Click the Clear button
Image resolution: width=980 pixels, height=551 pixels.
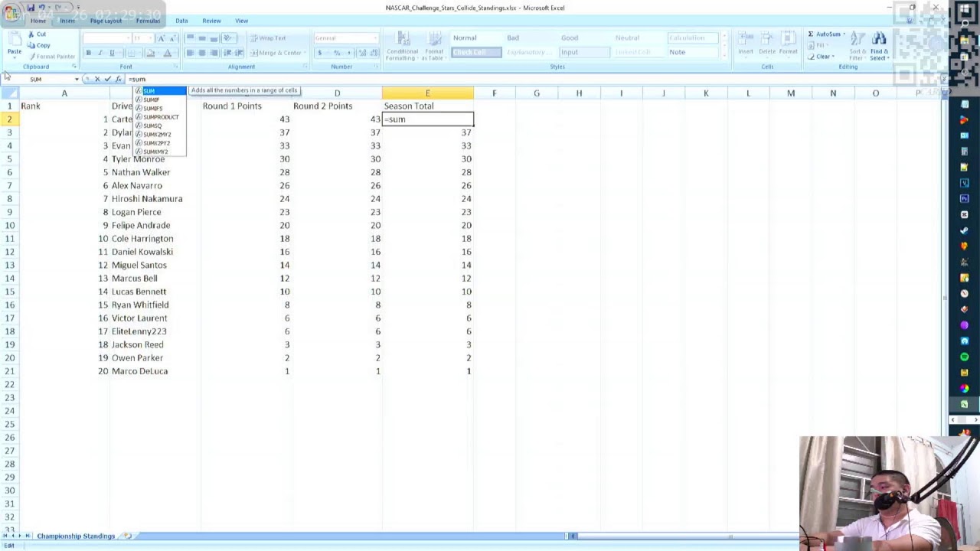point(822,56)
